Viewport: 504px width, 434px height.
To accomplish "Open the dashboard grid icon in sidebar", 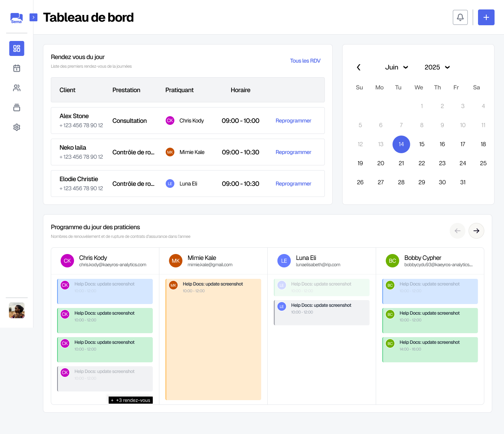I will point(17,48).
